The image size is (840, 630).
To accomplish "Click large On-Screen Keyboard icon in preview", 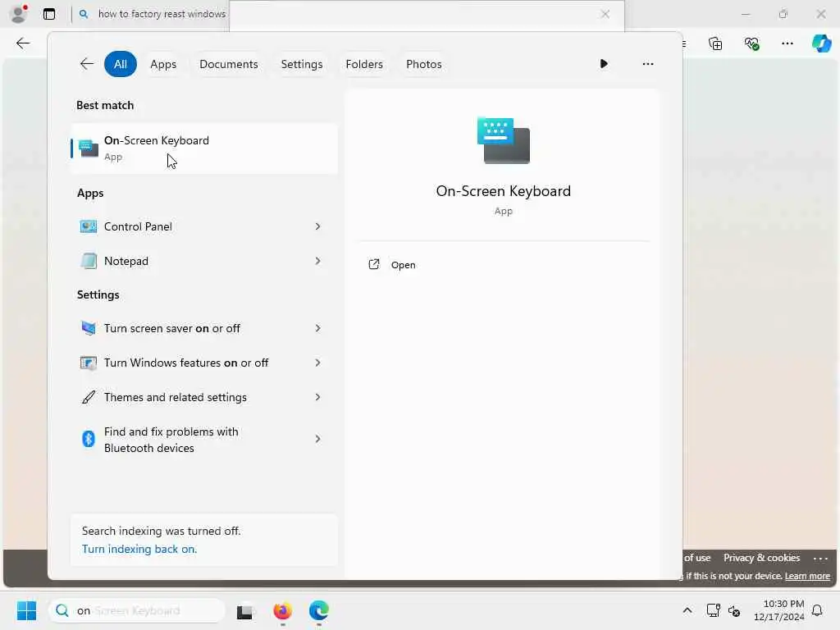I will click(504, 140).
